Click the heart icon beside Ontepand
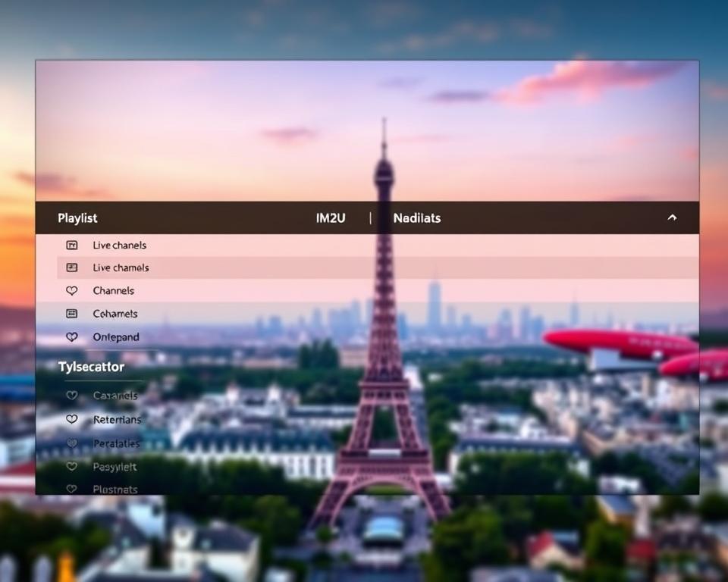The height and width of the screenshot is (582, 728). click(72, 336)
